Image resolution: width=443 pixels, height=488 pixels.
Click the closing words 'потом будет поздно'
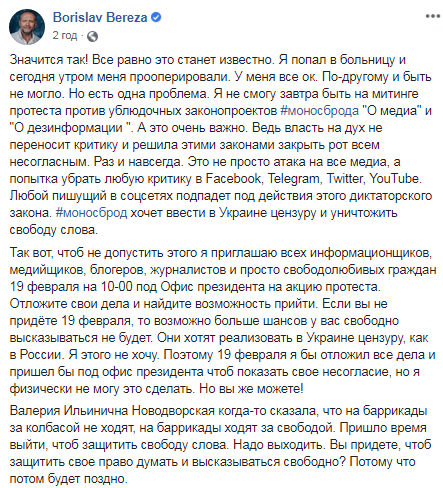coord(67,479)
